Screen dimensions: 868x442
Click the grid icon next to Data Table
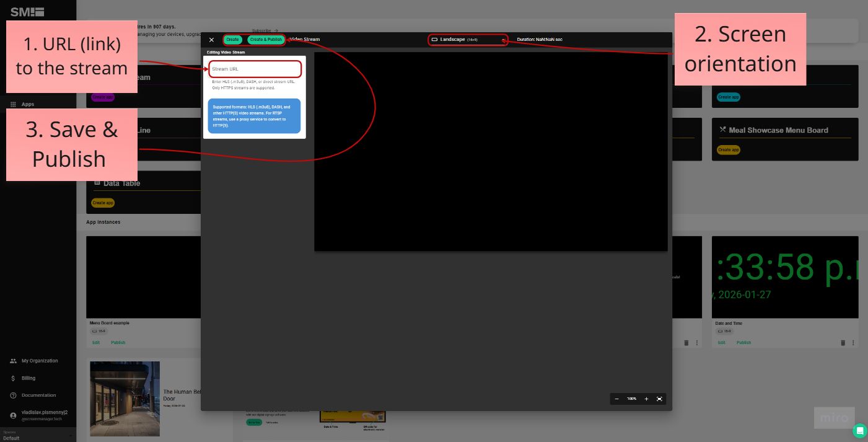pyautogui.click(x=97, y=183)
